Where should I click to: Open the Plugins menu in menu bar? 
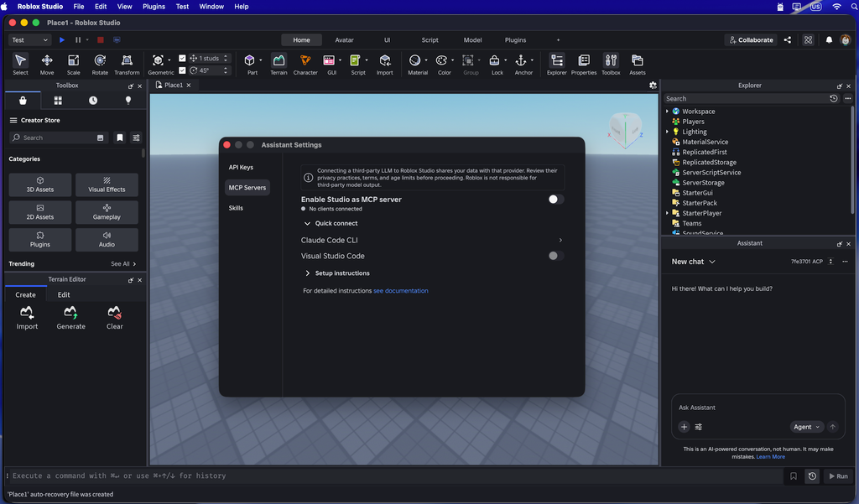[154, 7]
